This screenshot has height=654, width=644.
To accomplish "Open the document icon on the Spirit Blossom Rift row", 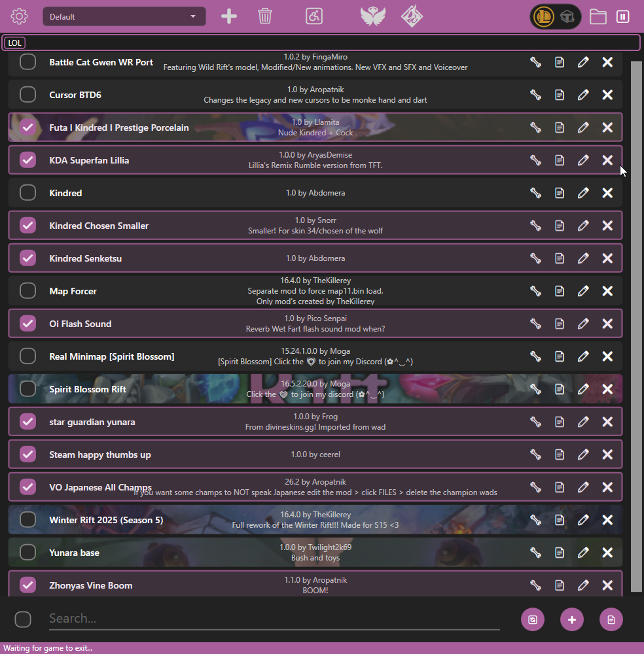I will point(560,389).
